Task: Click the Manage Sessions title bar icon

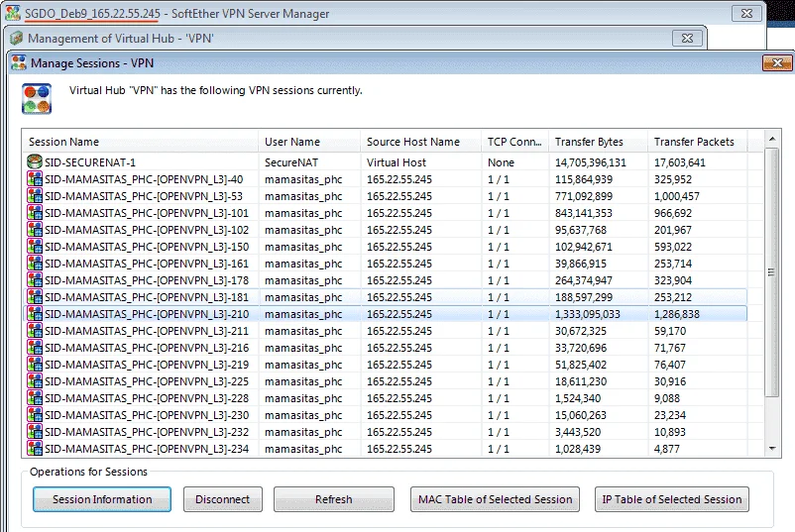Action: coord(19,62)
